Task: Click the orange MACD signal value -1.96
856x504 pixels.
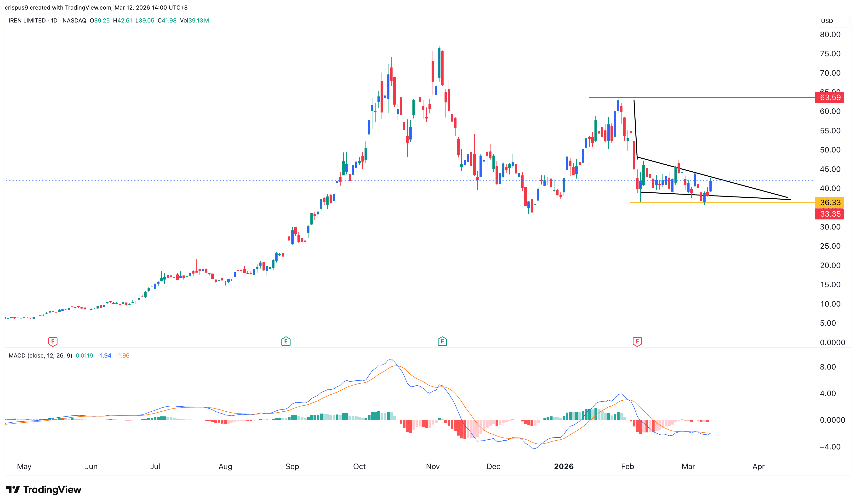Action: point(122,356)
